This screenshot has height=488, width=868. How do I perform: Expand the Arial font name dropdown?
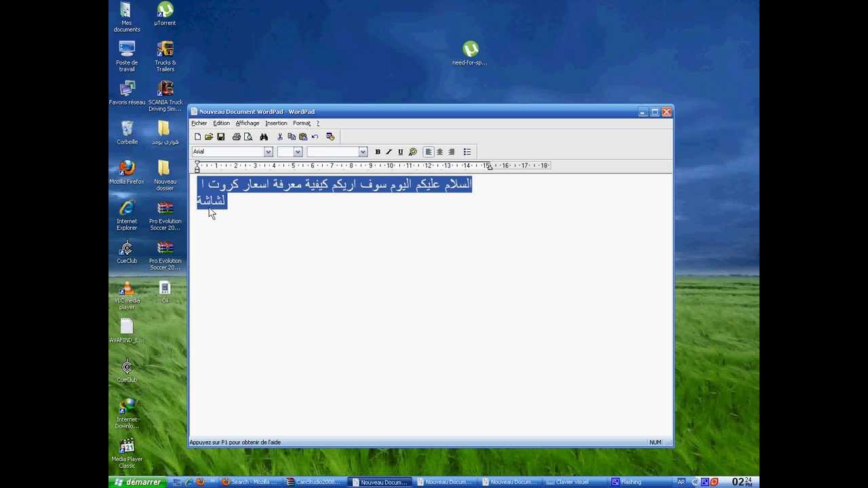(x=269, y=152)
